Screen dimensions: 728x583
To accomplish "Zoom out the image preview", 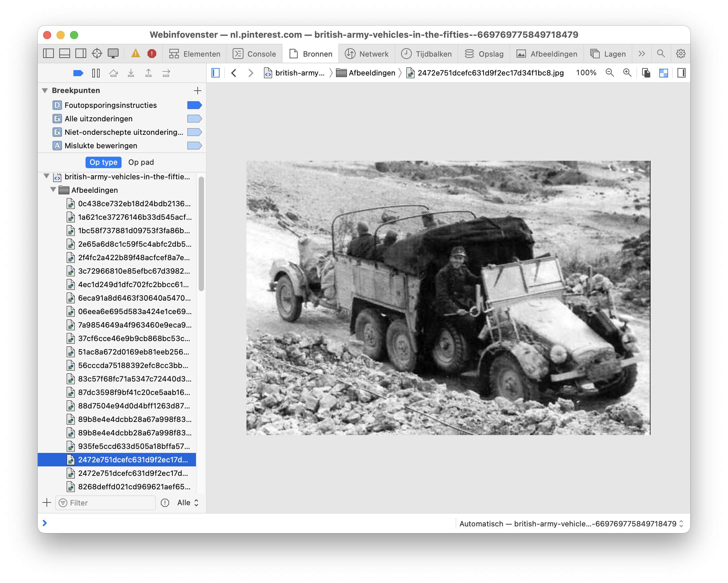I will pyautogui.click(x=609, y=73).
